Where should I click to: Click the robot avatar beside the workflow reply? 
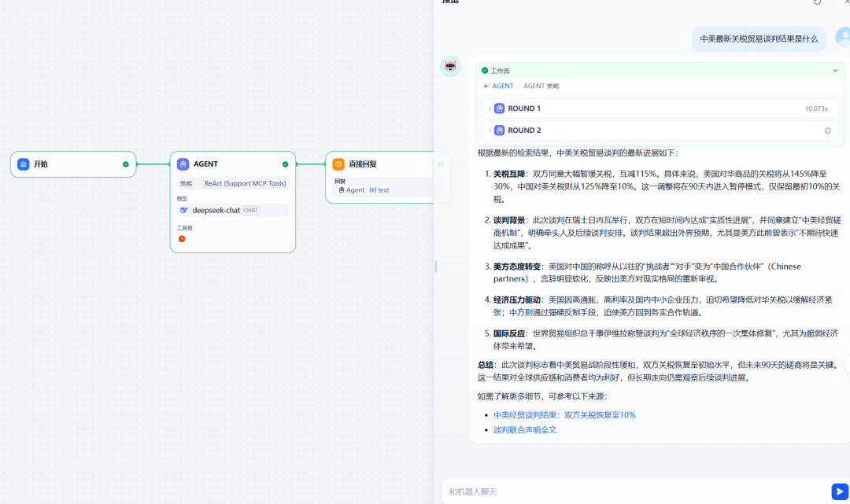click(449, 66)
